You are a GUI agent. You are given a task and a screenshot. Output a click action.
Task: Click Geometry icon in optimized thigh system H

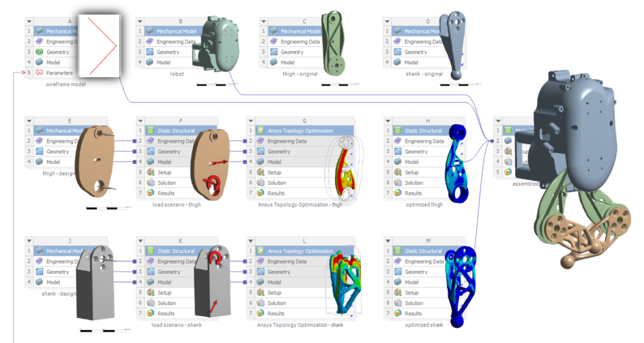coord(397,152)
